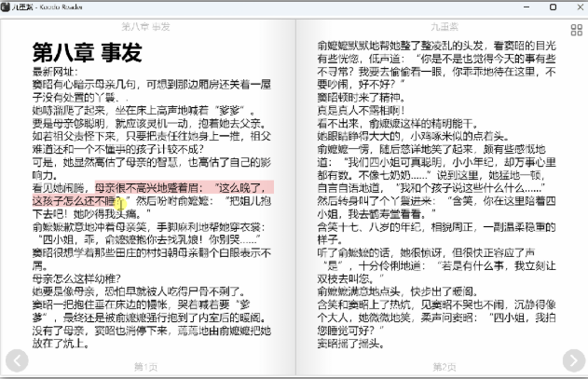Close the Koodo Reader window
The width and height of the screenshot is (588, 379).
tap(580, 7)
